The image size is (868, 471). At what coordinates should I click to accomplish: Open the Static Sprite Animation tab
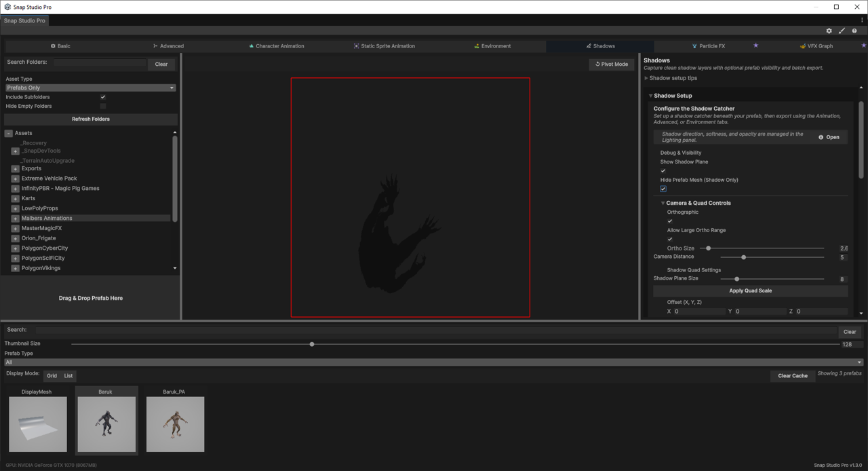click(384, 46)
